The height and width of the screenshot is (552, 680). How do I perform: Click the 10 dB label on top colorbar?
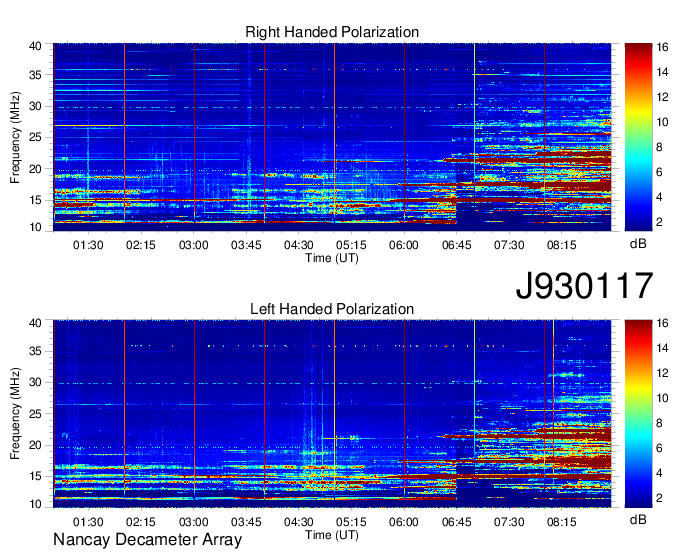662,122
